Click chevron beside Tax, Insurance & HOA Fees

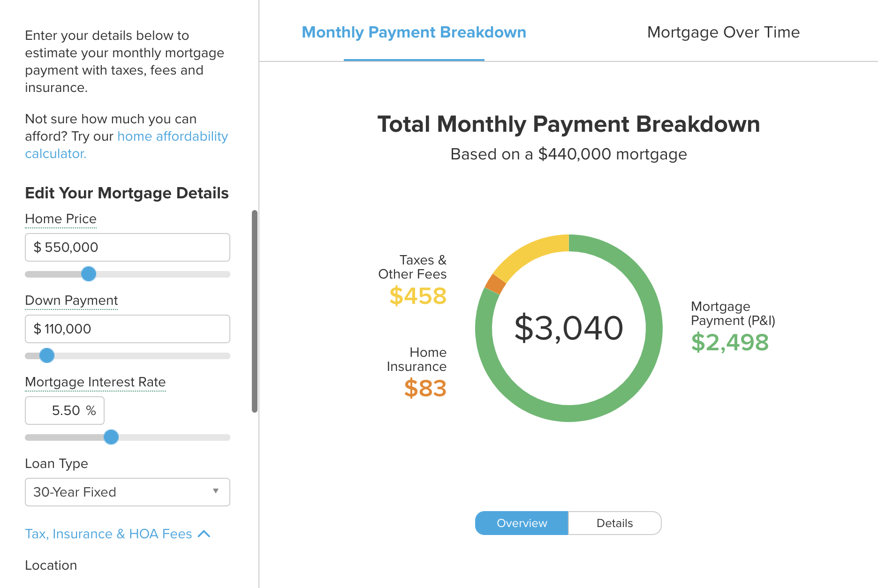pyautogui.click(x=204, y=534)
